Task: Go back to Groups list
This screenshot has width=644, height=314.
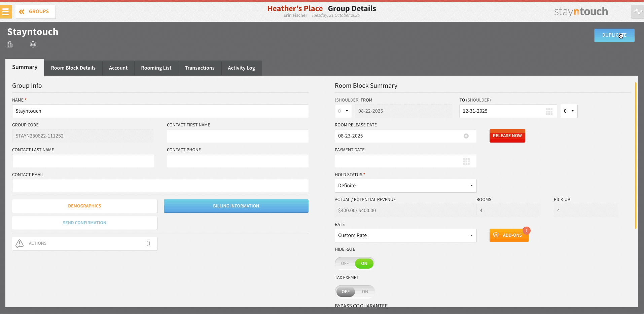Action: pos(35,12)
